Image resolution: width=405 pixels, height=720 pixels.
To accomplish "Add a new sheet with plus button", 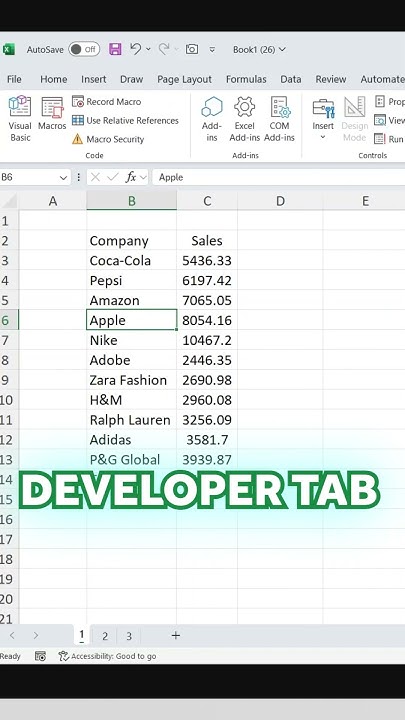I will [x=175, y=636].
